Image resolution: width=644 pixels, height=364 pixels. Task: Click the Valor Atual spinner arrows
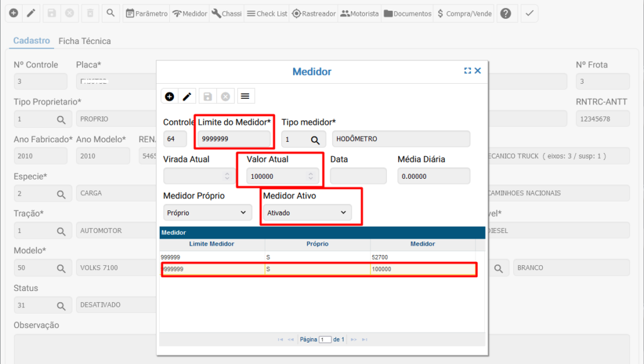310,176
